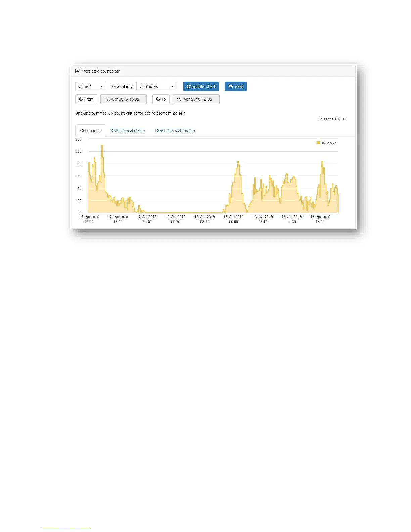Click the bar chart icon beside Persisted count data
The height and width of the screenshot is (532, 411).
[x=78, y=71]
